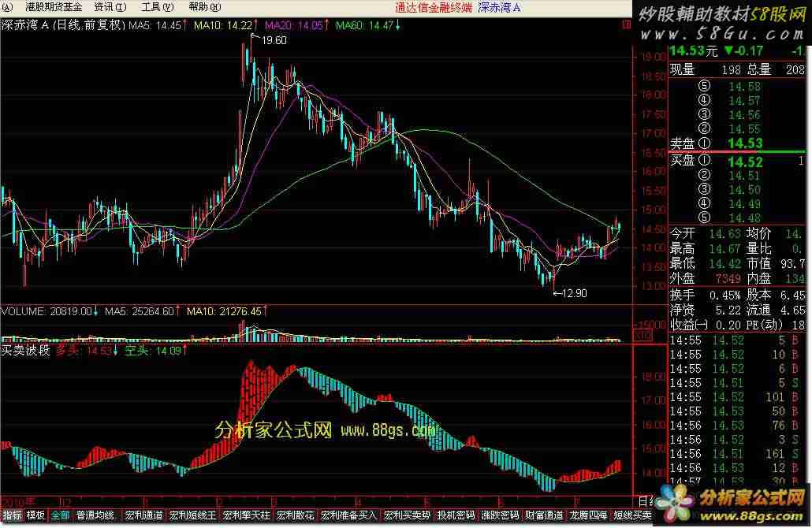Click sell level ③ price 14.56
812x528 pixels.
745,114
